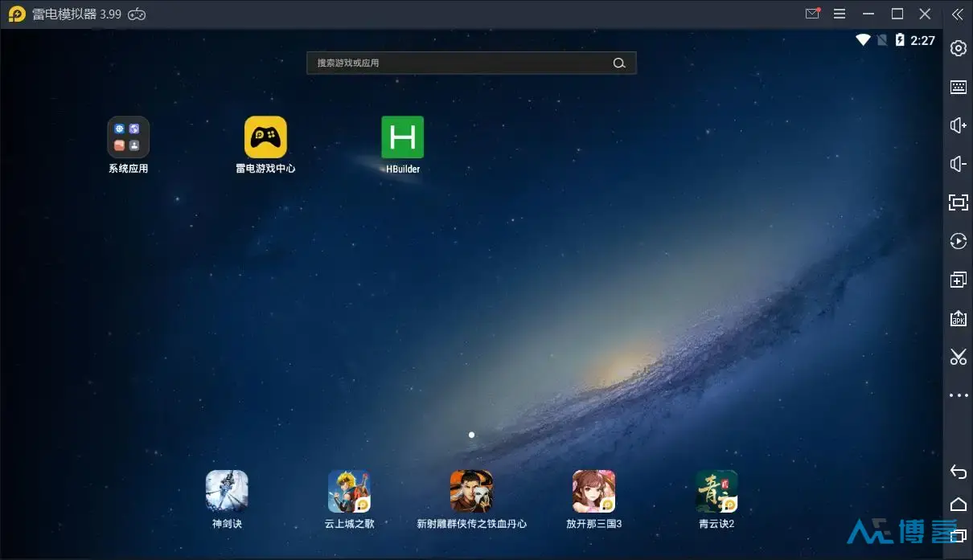Expand more sidebar options via the ellipsis
The width and height of the screenshot is (973, 560).
(958, 395)
